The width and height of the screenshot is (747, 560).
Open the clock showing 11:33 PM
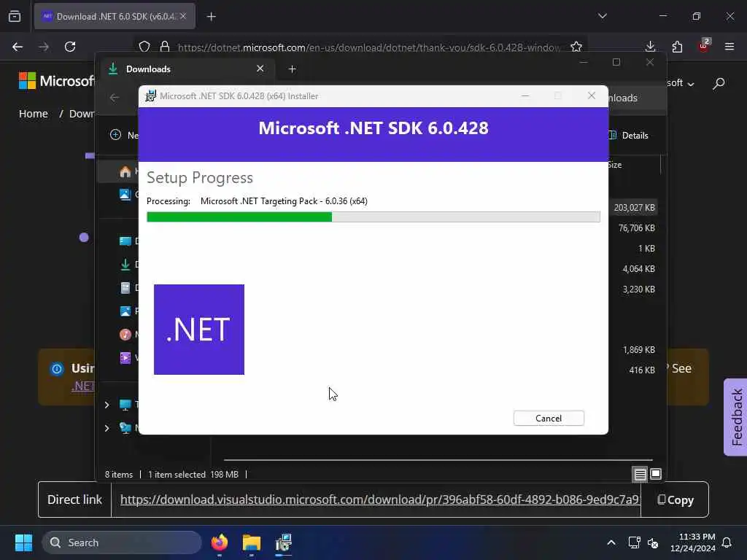693,542
